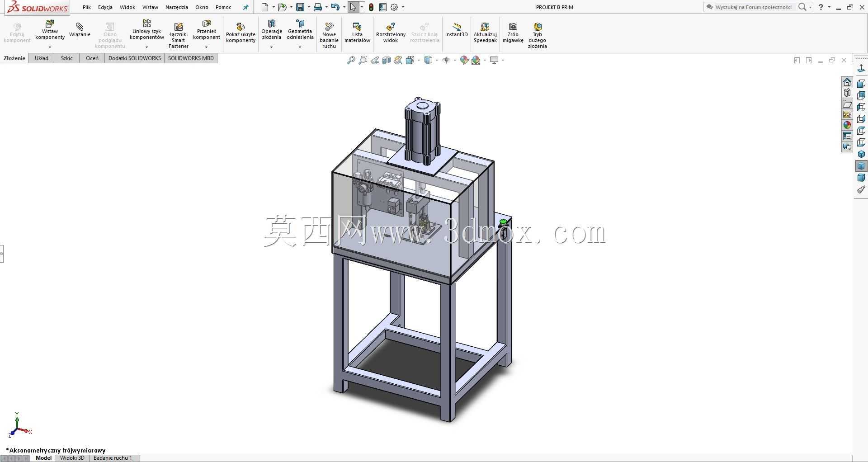The width and height of the screenshot is (868, 462).
Task: Click Przenieś komponent tool
Action: click(x=207, y=30)
